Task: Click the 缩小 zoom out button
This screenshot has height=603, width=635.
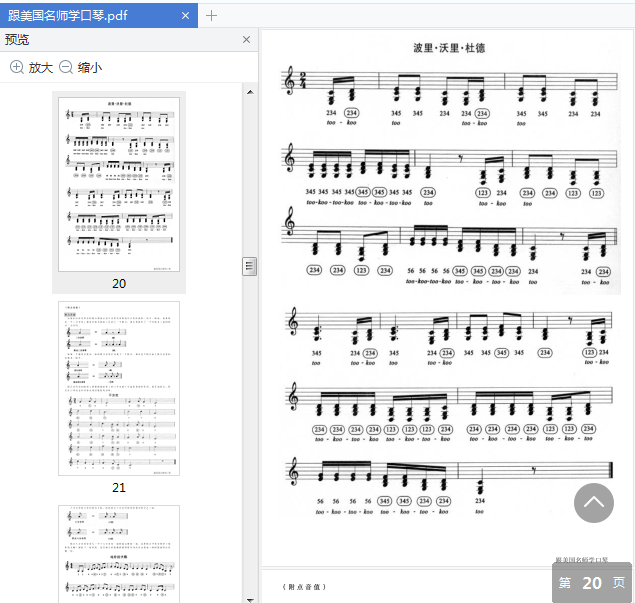Action: pos(81,67)
